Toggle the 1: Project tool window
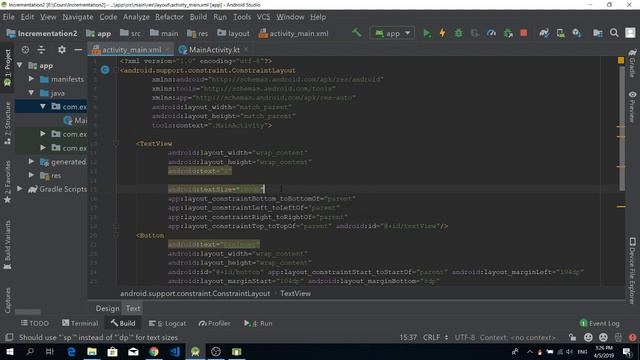The image size is (640, 360). (x=7, y=67)
